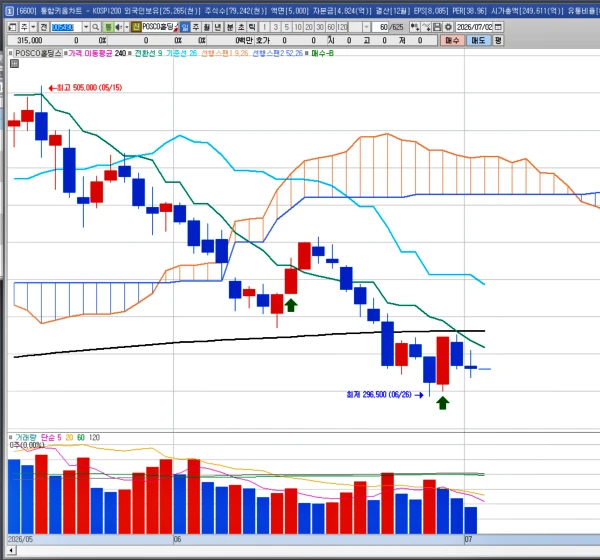
Task: Click the scroll-left arrow at the chart bottom
Action: (x=11, y=550)
